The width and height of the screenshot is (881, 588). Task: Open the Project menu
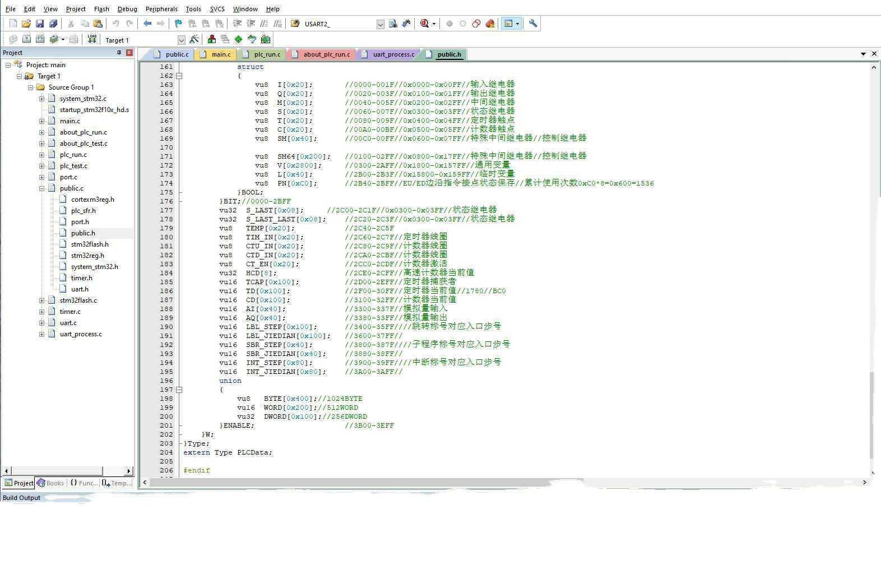[x=76, y=9]
